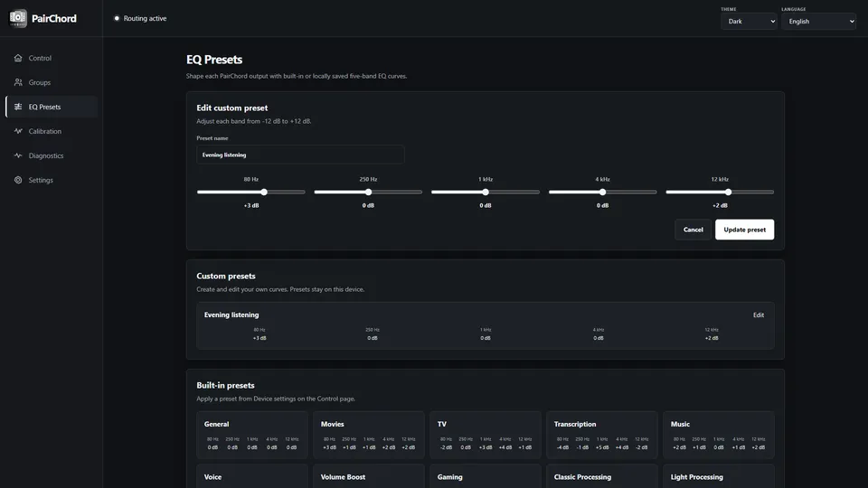868x488 pixels.
Task: Select the Classic Processing preset card
Action: [x=602, y=476]
